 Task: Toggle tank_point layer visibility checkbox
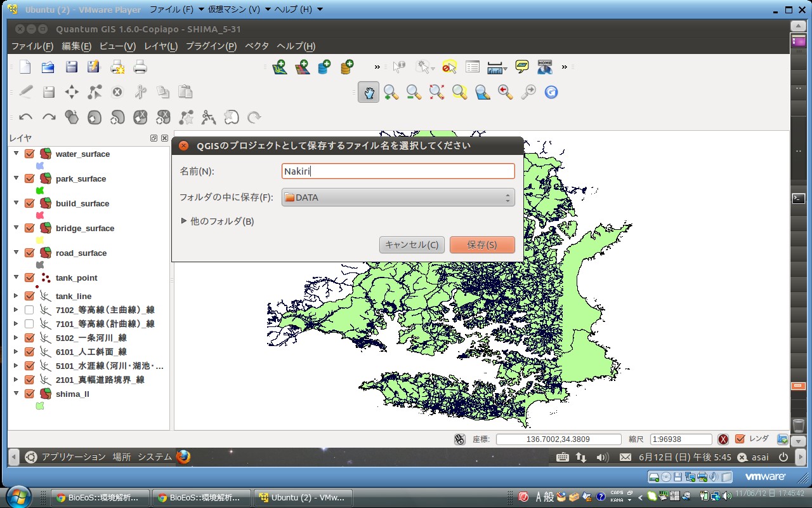(29, 277)
